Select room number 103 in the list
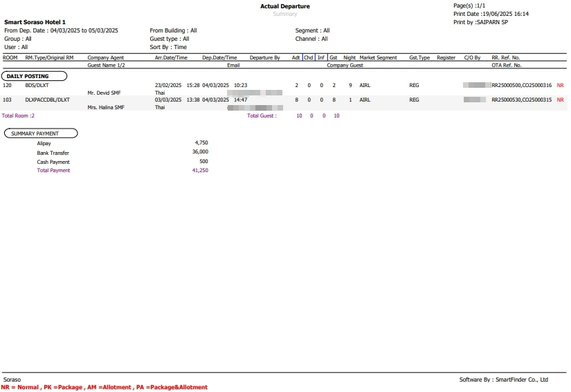The height and width of the screenshot is (392, 571). click(8, 100)
